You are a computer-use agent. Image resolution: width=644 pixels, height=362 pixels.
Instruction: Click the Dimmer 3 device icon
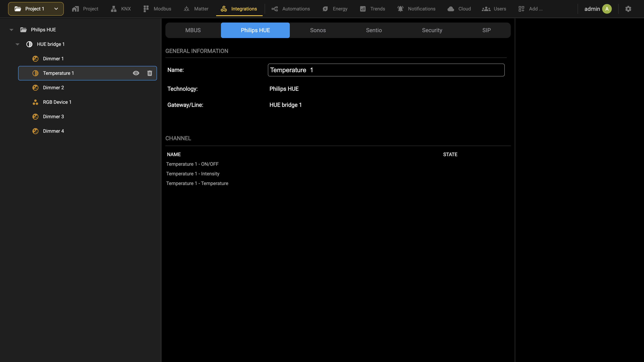coord(35,116)
